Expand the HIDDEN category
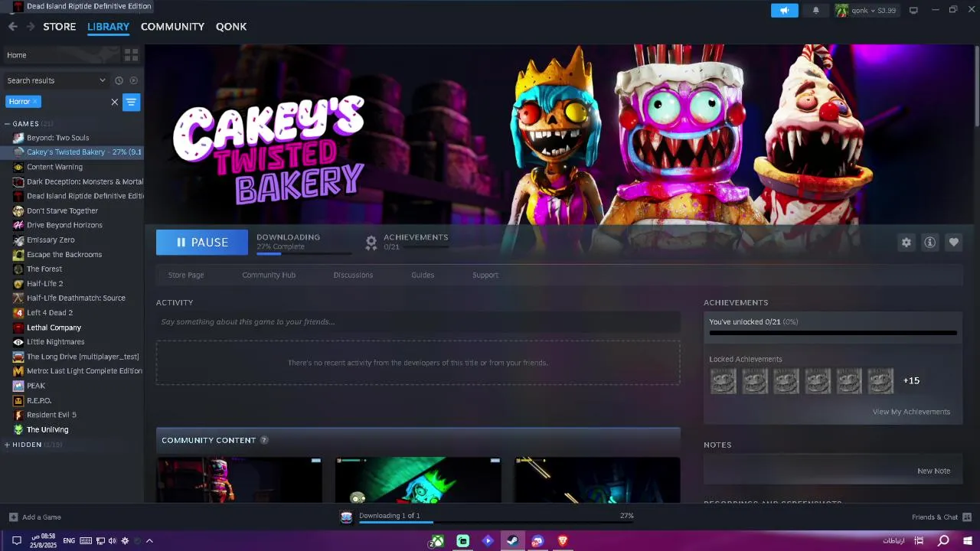 pyautogui.click(x=7, y=445)
